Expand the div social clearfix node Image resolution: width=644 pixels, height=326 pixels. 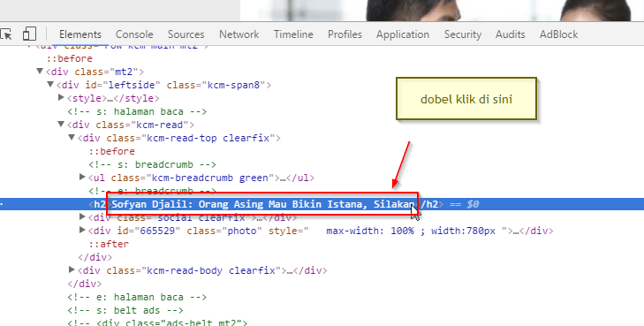[x=82, y=216]
